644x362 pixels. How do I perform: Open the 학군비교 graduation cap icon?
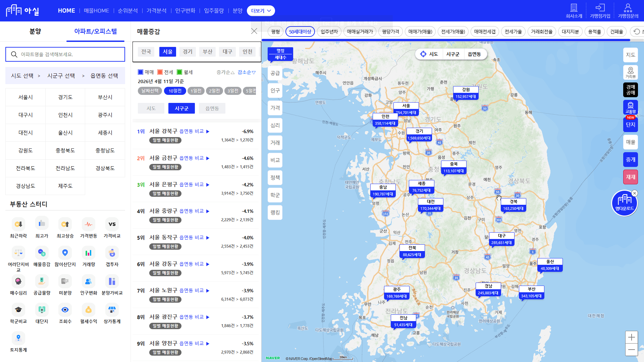(x=18, y=310)
